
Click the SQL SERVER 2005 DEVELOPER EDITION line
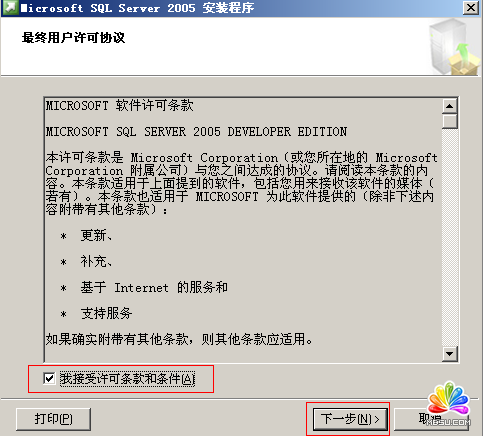pyautogui.click(x=196, y=132)
